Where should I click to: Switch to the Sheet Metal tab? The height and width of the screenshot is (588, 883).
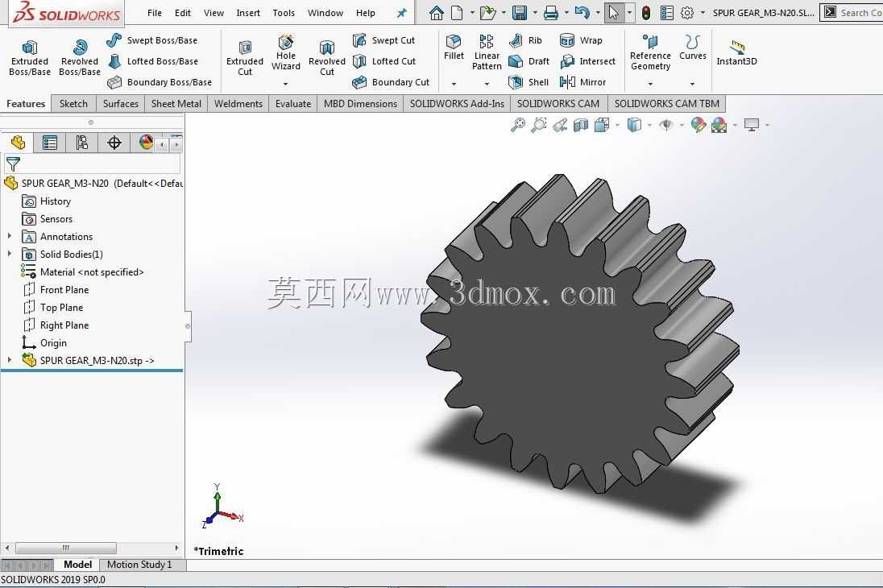pos(176,104)
